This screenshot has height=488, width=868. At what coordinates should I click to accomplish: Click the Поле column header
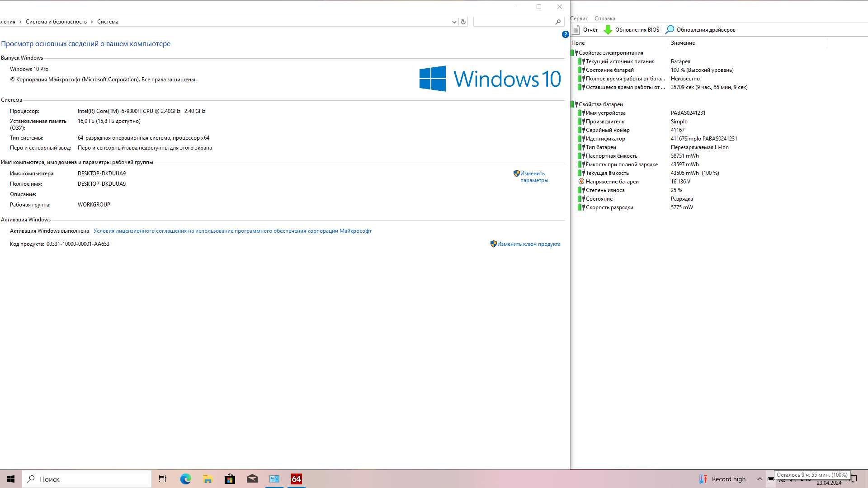tap(619, 43)
